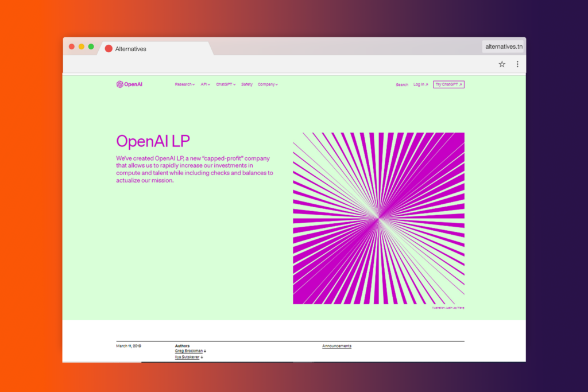Image resolution: width=588 pixels, height=392 pixels.
Task: Click the magenta radial burst illustration
Action: tap(379, 218)
